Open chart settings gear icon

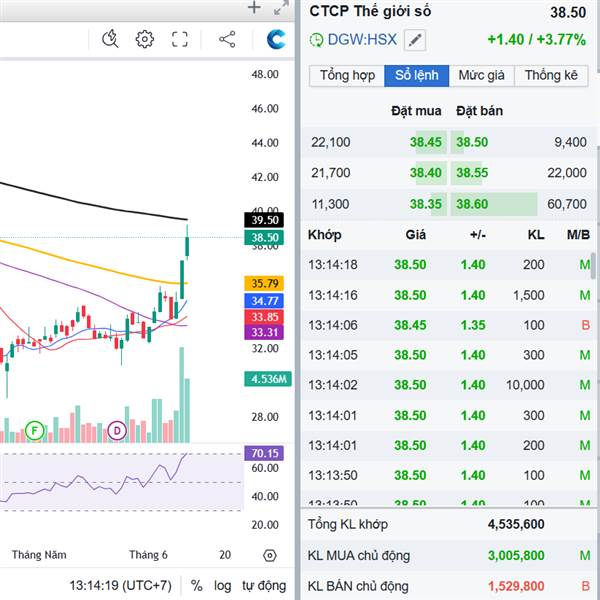145,39
